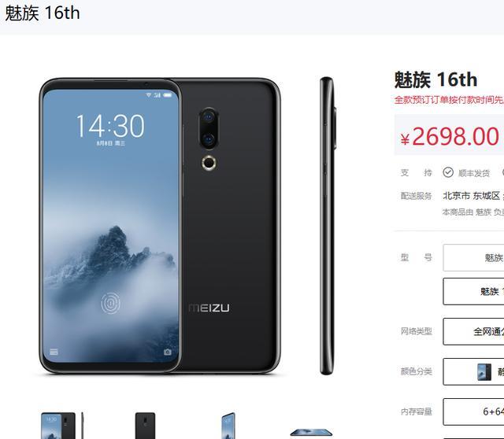This screenshot has height=439, width=504.
Task: Click the 魅族 16th page title at top
Action: click(x=42, y=13)
